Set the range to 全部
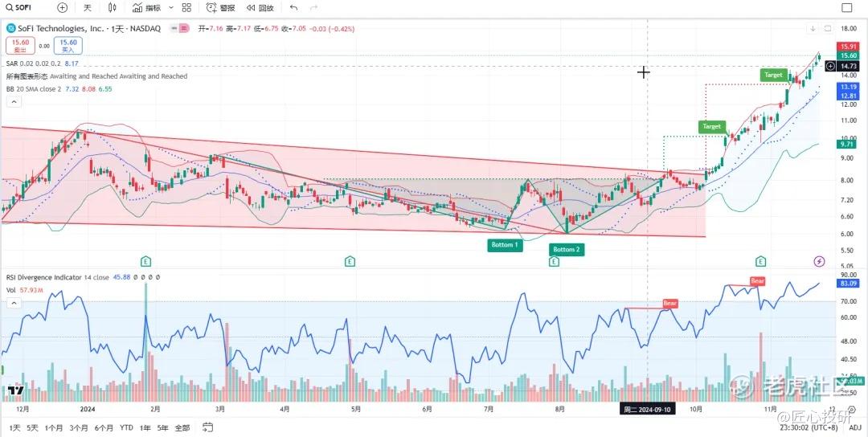868x437 pixels. tap(182, 427)
